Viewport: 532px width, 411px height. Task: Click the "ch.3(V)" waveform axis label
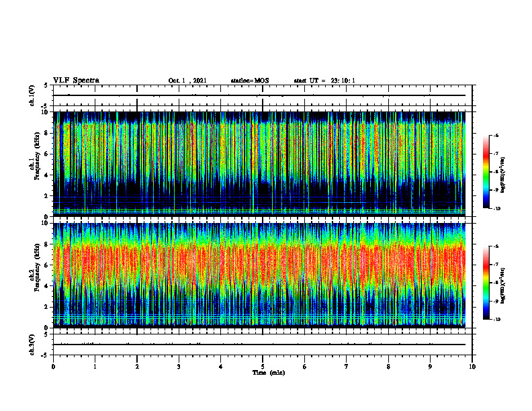(x=32, y=345)
